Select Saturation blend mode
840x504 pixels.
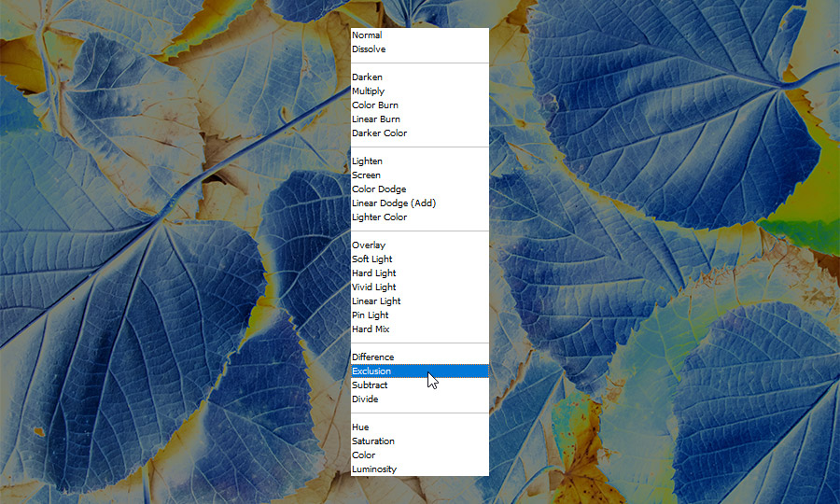[419, 441]
